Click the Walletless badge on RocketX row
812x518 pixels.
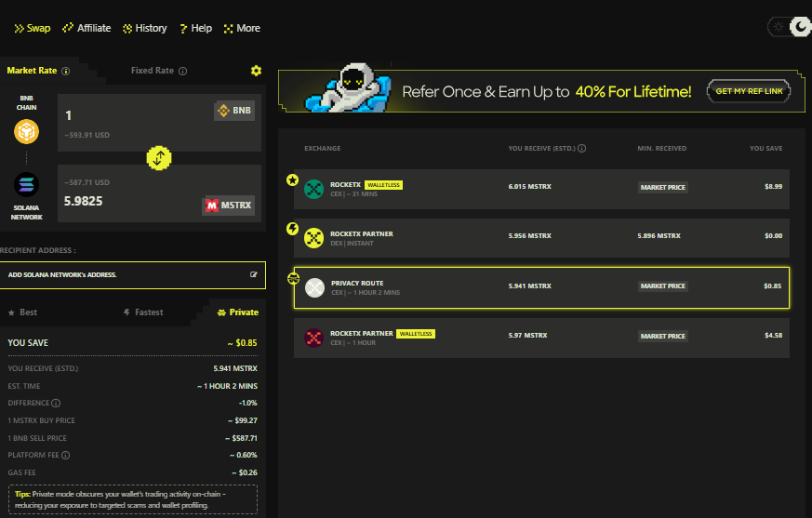pyautogui.click(x=384, y=185)
